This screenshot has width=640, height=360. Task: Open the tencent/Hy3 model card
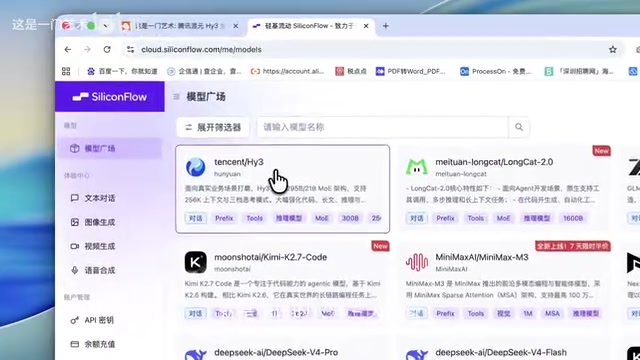tap(282, 189)
